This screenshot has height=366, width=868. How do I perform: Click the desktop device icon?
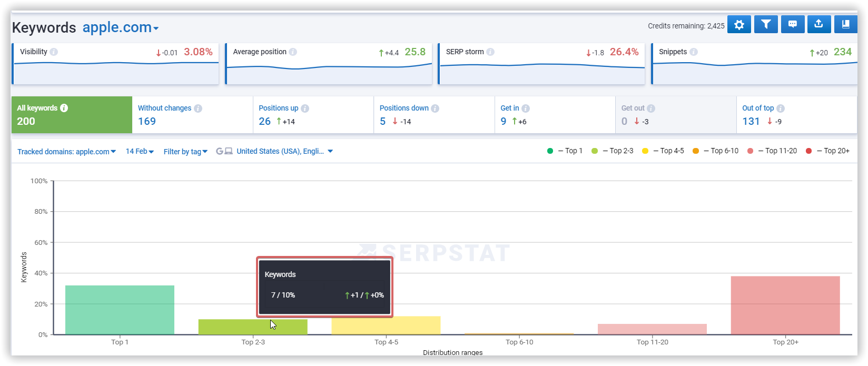coord(229,151)
